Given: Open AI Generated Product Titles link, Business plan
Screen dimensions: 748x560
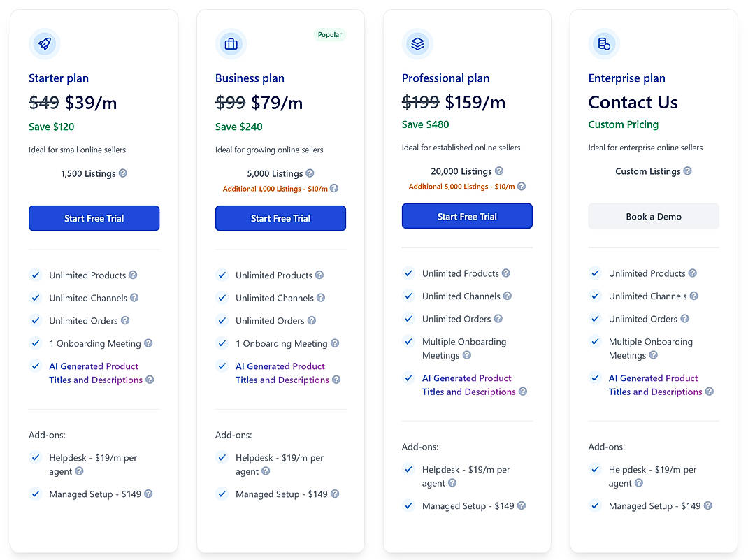Looking at the screenshot, I should 282,373.
